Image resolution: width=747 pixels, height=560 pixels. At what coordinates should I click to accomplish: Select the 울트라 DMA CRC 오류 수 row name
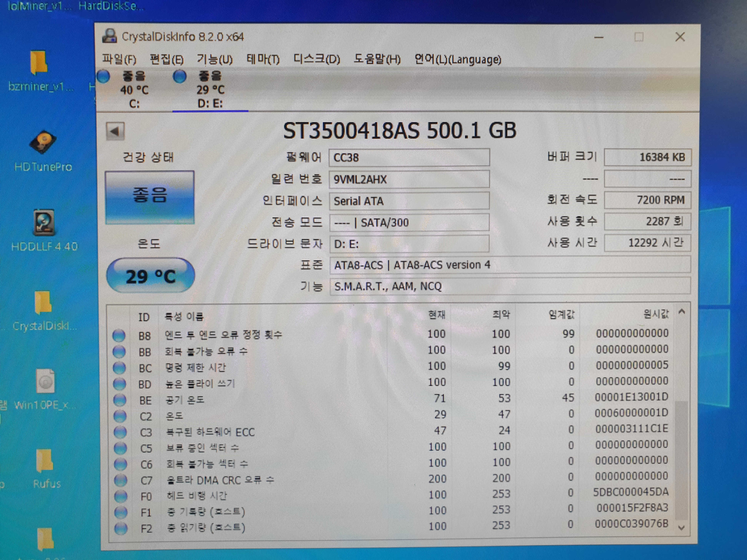[220, 480]
